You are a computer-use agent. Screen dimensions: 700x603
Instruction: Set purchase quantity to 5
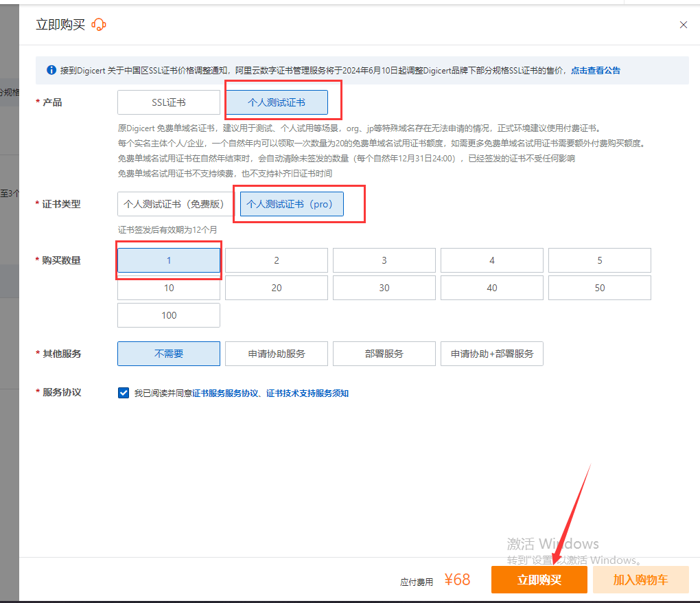pyautogui.click(x=599, y=260)
